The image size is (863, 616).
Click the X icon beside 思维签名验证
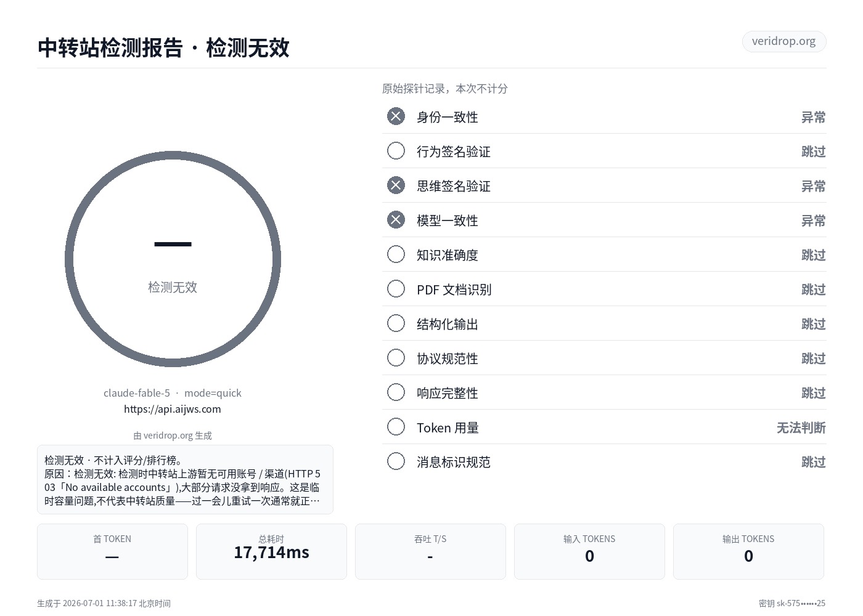tap(396, 185)
